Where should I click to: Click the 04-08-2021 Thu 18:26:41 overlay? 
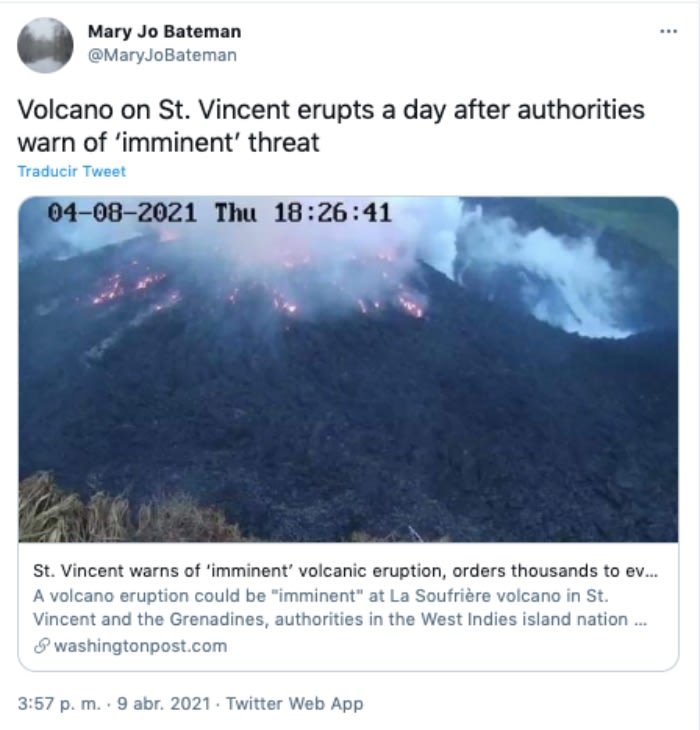tap(220, 213)
